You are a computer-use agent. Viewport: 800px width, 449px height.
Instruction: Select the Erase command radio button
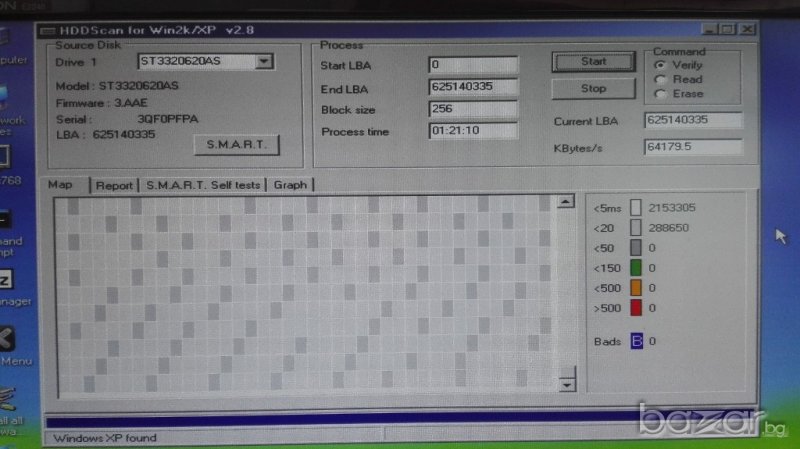[660, 93]
